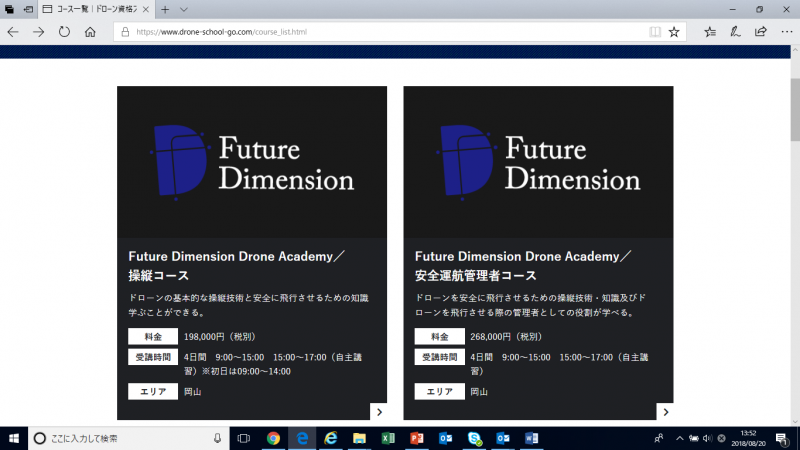The image size is (800, 450).
Task: Open Internet Explorer from the taskbar
Action: click(x=331, y=438)
